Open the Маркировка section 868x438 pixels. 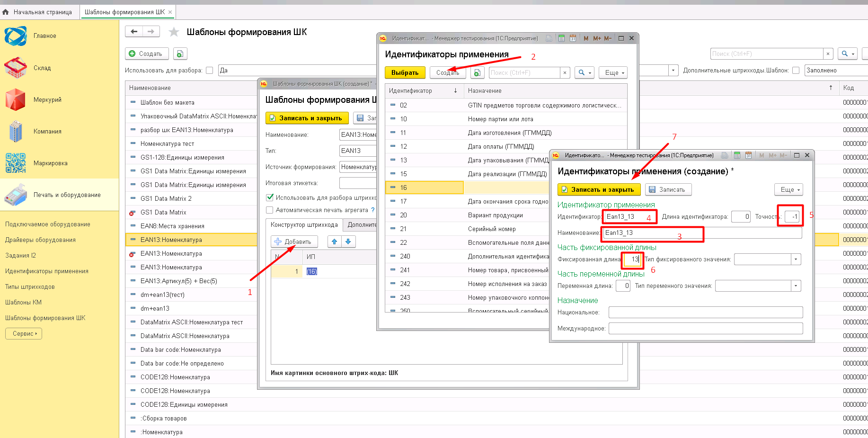coord(50,163)
